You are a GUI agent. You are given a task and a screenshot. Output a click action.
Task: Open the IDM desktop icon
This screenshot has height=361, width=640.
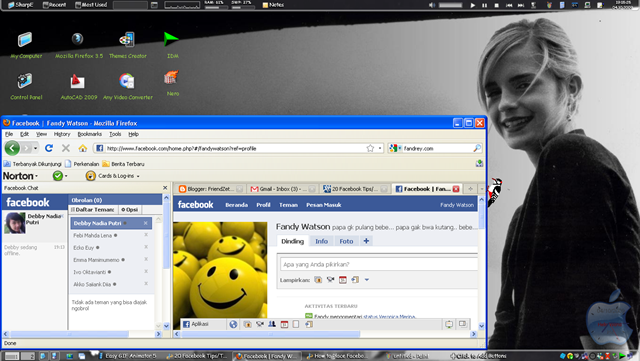click(172, 45)
